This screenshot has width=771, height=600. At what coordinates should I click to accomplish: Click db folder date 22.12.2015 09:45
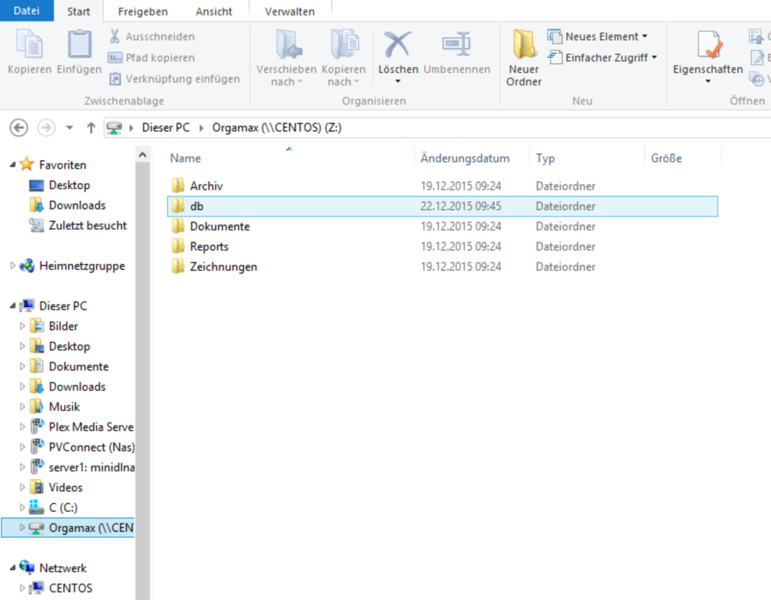click(x=461, y=206)
